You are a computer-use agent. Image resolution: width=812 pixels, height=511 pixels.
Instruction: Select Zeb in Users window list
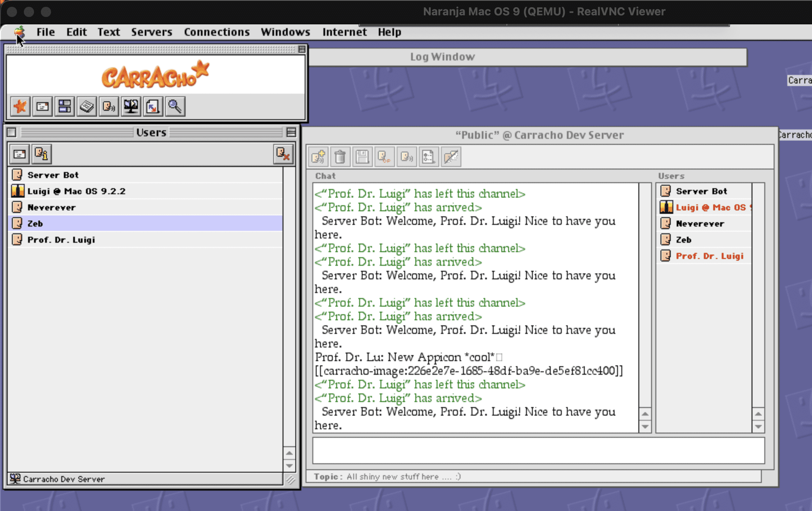coord(146,223)
